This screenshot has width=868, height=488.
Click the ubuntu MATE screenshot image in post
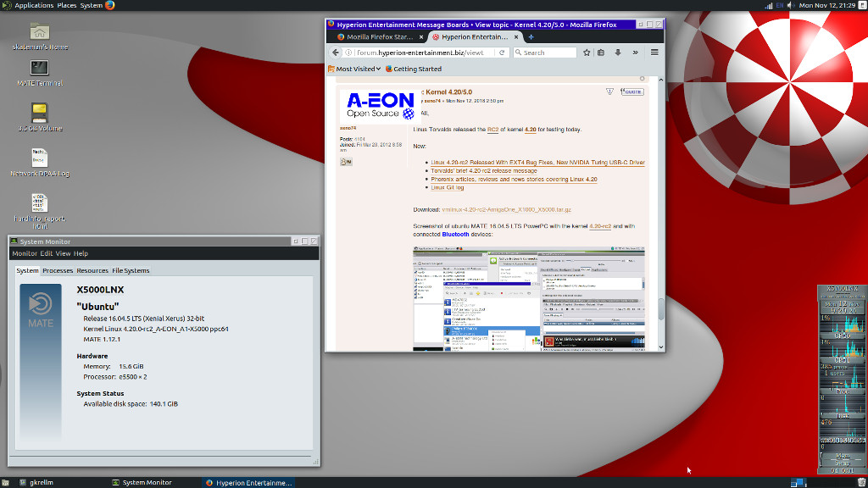(x=529, y=299)
